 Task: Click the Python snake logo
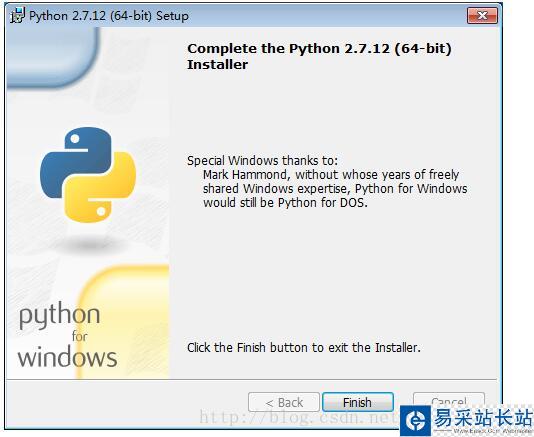click(x=88, y=175)
